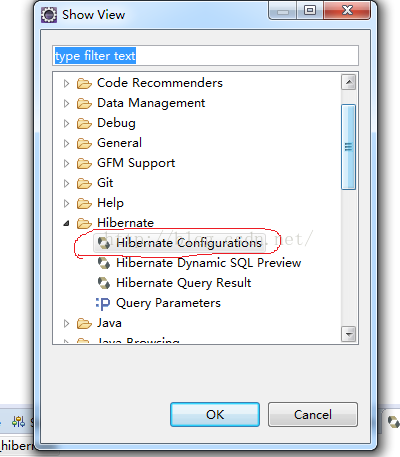
Task: Click the Query Parameters P icon
Action: click(103, 303)
